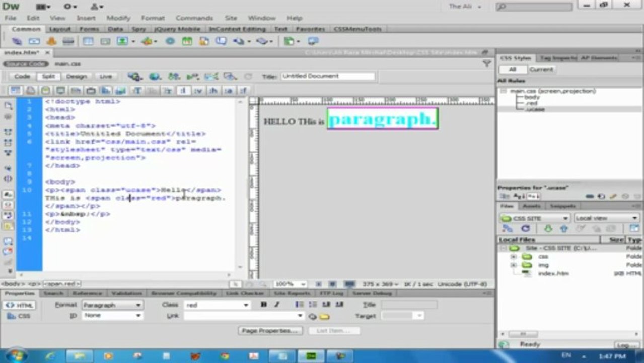Open the Site menu

(231, 18)
